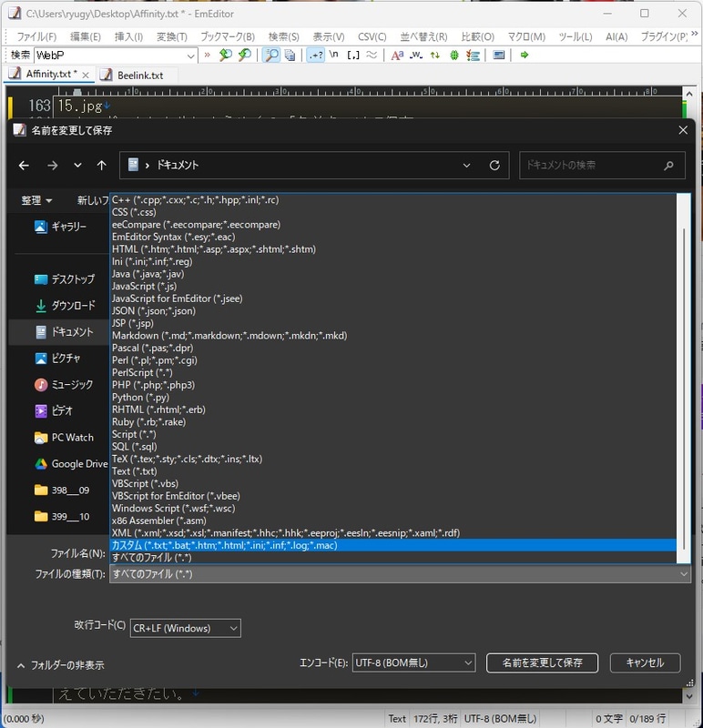Viewport: 703px width, 728px height.
Task: Close the Affinity.txt tab
Action: pyautogui.click(x=86, y=75)
